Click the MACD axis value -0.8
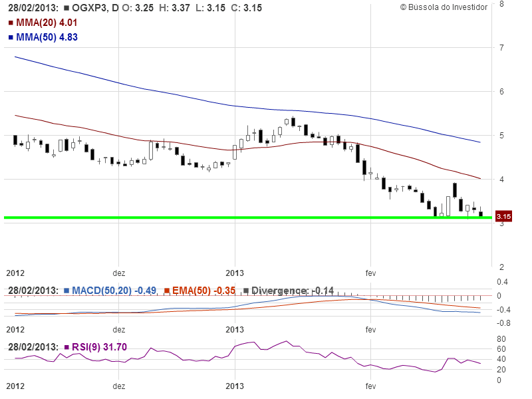The width and height of the screenshot is (532, 399). [503, 323]
